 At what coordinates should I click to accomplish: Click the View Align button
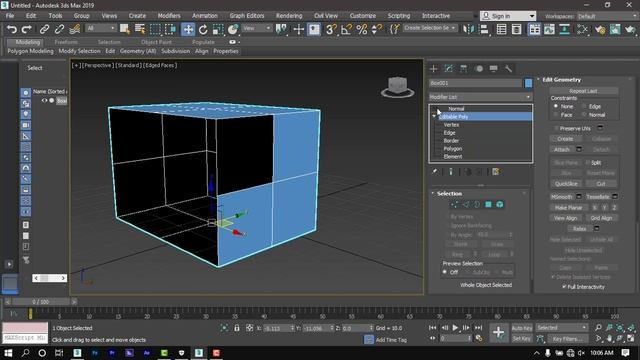coord(565,218)
